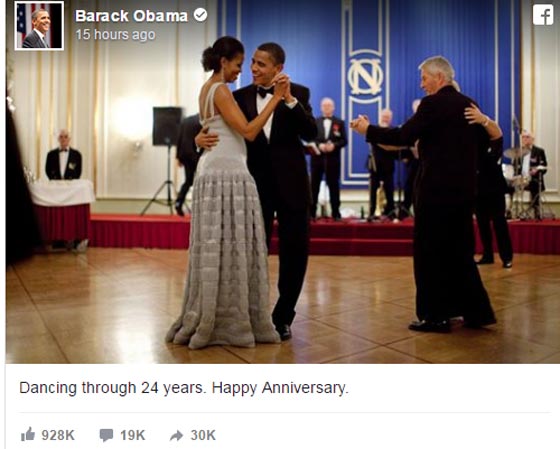560x449 pixels.
Task: Open the profile picture thumbnail
Action: [39, 25]
